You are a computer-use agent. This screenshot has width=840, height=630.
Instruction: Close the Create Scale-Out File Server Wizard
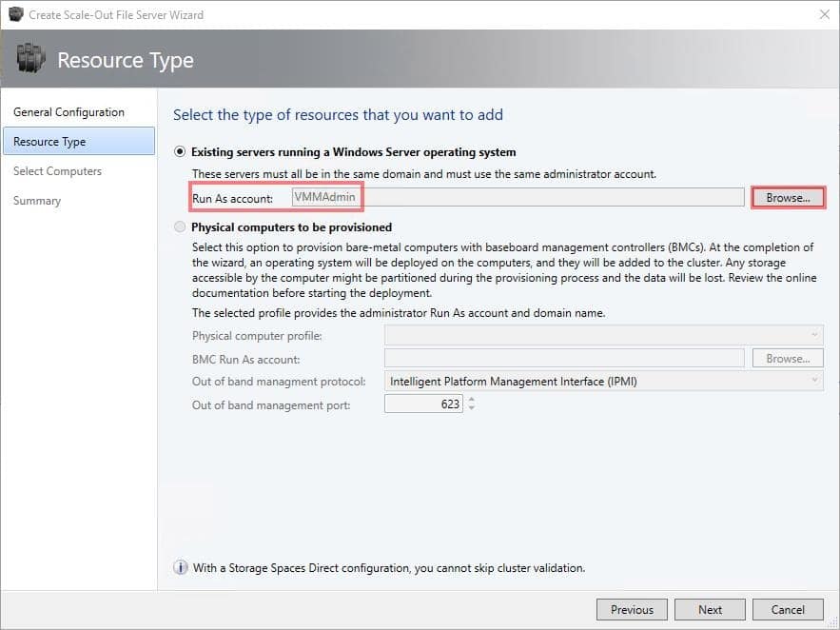tap(825, 14)
